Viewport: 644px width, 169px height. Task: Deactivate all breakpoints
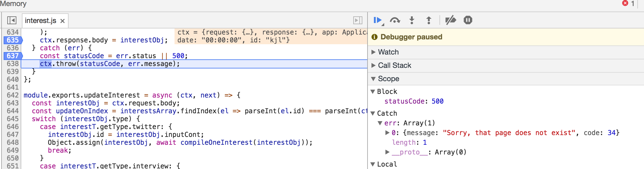coord(451,20)
